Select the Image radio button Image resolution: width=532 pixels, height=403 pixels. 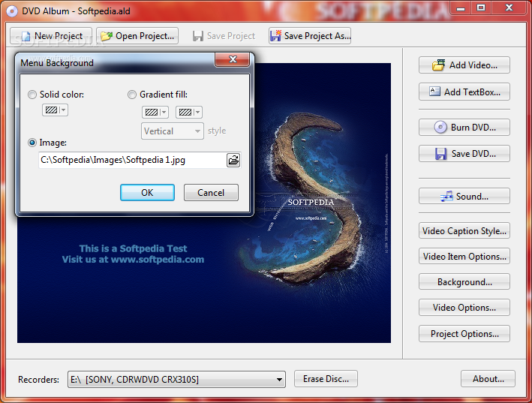[32, 143]
